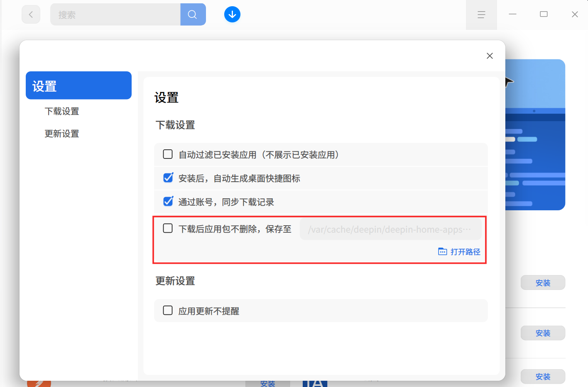Image resolution: width=588 pixels, height=387 pixels.
Task: Jump to 下载设置 in sidebar
Action: click(62, 111)
